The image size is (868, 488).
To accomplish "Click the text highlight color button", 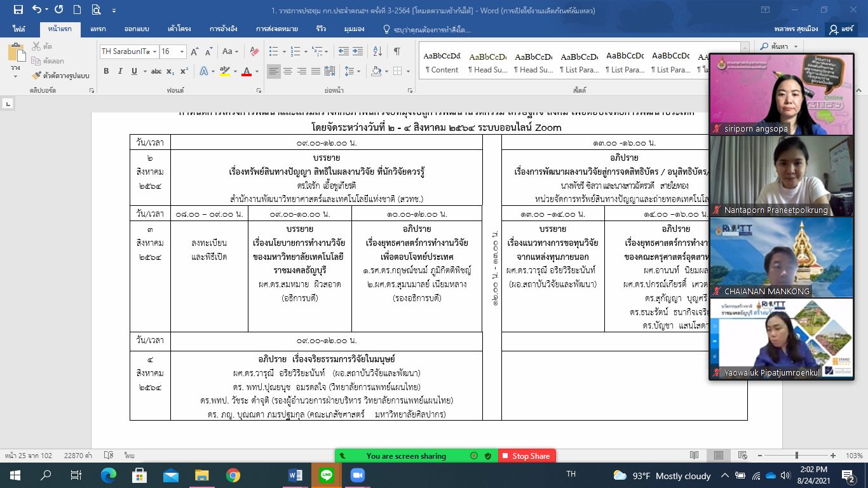I will click(x=224, y=71).
